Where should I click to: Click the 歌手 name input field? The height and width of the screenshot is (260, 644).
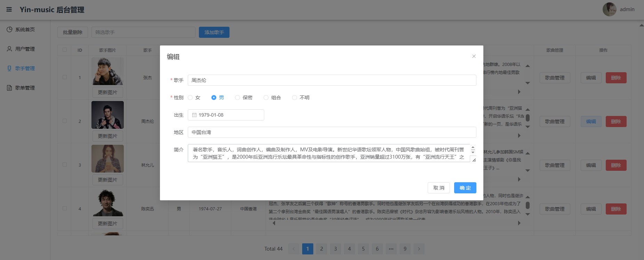332,80
